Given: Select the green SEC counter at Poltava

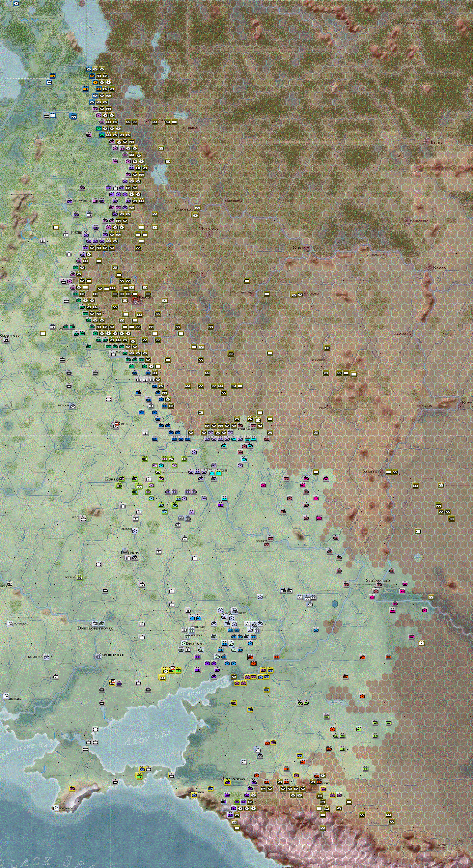Looking at the screenshot, I should (x=79, y=578).
